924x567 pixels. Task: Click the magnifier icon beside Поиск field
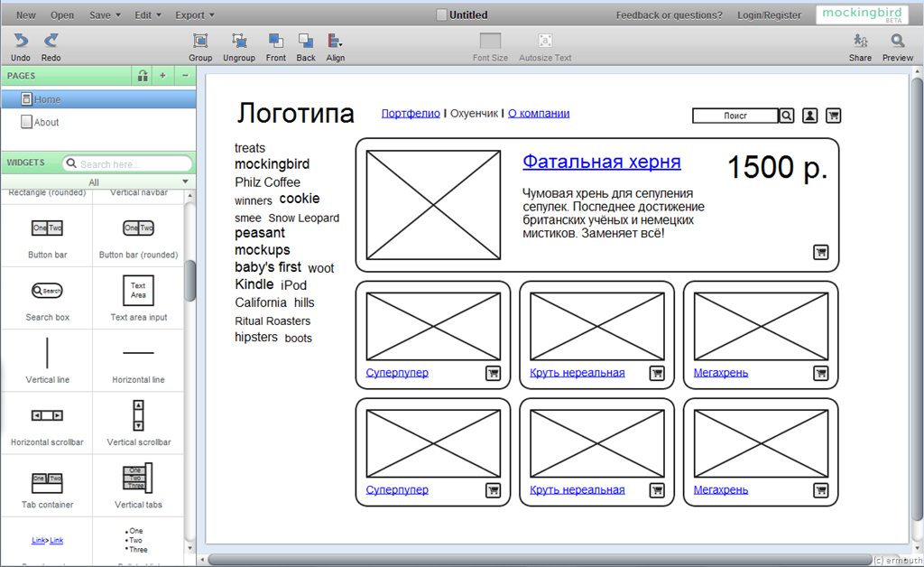787,116
